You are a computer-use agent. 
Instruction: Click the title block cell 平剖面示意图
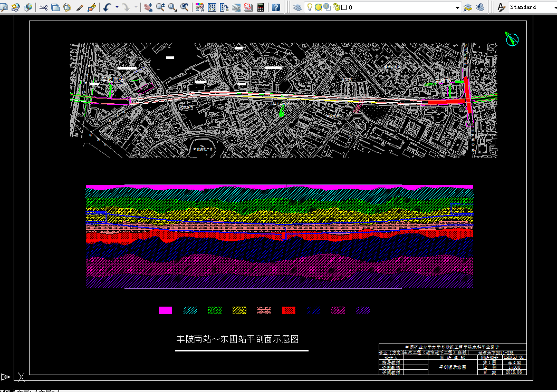pyautogui.click(x=452, y=367)
